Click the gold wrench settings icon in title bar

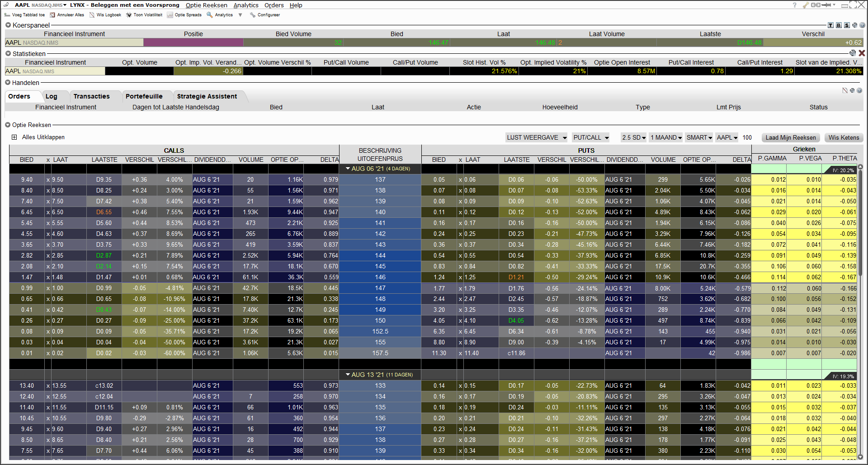[806, 5]
